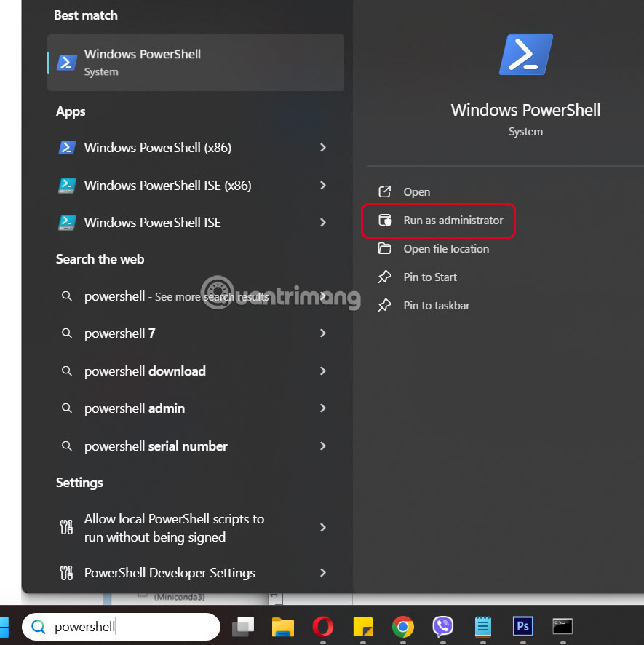Launch Opera browser from the taskbar
The height and width of the screenshot is (645, 644).
coord(322,626)
